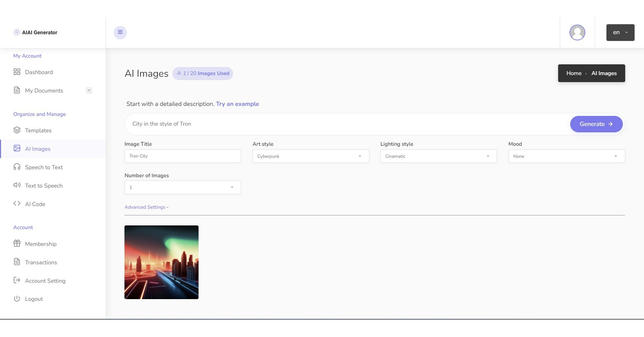
Task: Click the Try an example link
Action: click(237, 104)
